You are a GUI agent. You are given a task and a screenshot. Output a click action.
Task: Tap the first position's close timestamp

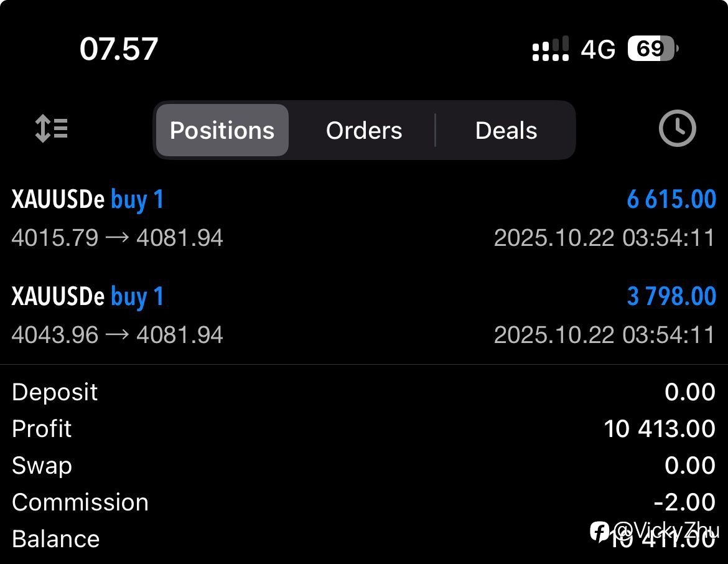pyautogui.click(x=604, y=238)
